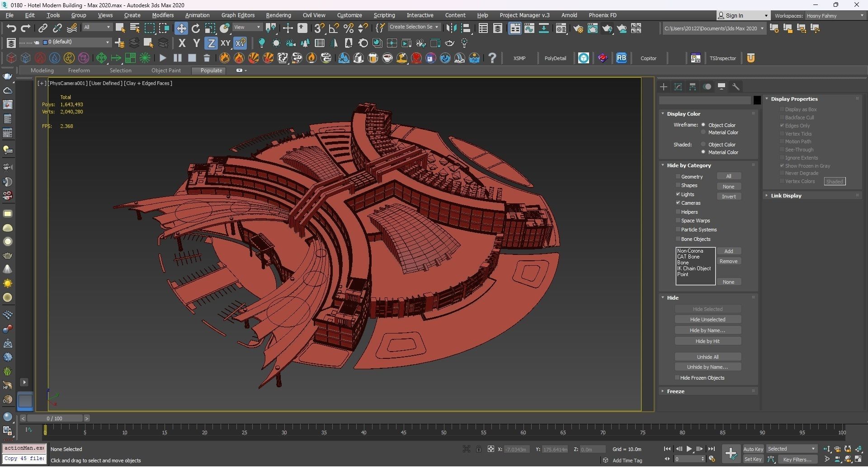
Task: Open the Select by Name tool
Action: [135, 28]
